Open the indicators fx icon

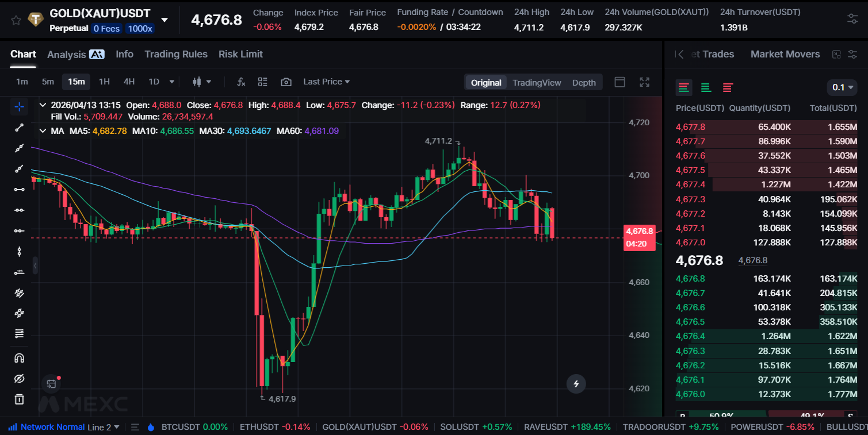[x=242, y=82]
